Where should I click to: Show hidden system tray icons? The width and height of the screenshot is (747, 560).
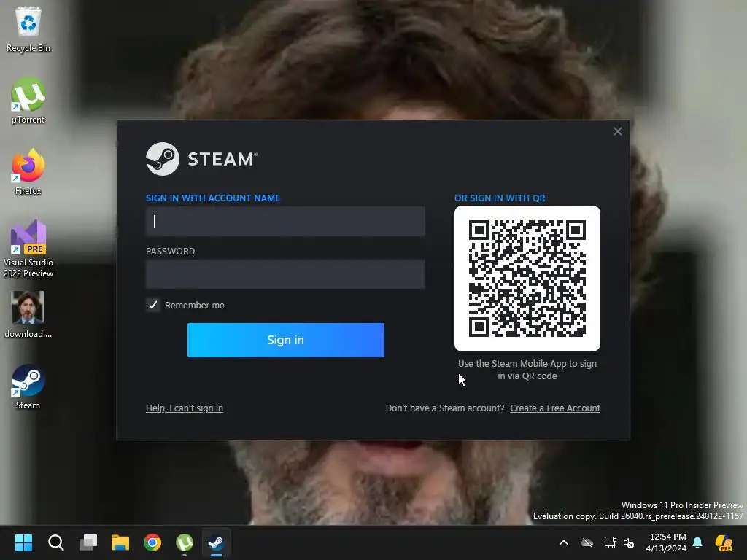point(564,542)
